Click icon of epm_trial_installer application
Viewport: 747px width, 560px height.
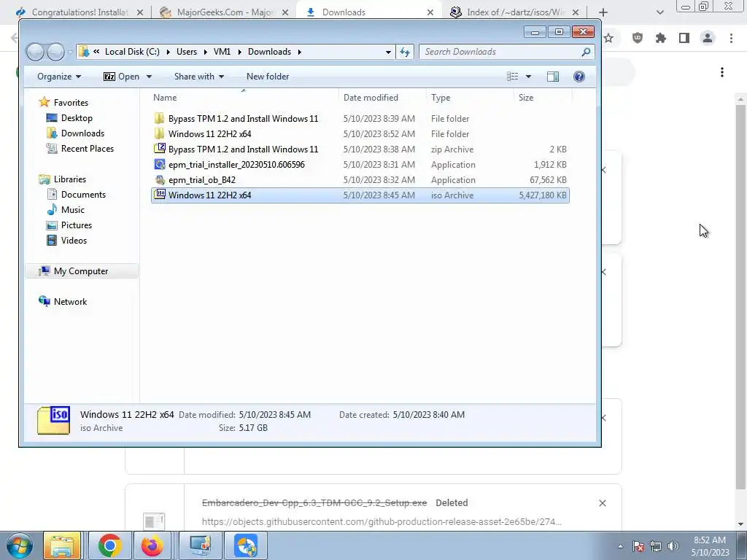click(x=160, y=164)
